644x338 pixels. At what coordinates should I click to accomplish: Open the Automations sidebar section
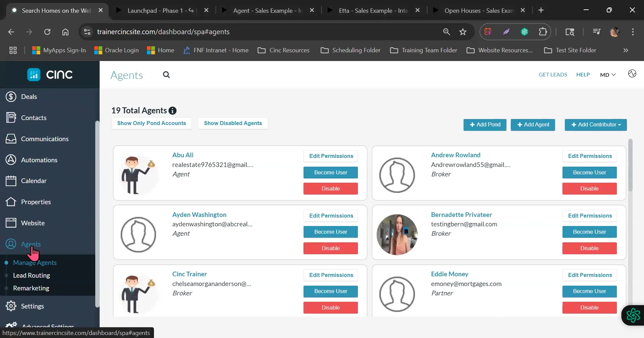click(x=39, y=160)
